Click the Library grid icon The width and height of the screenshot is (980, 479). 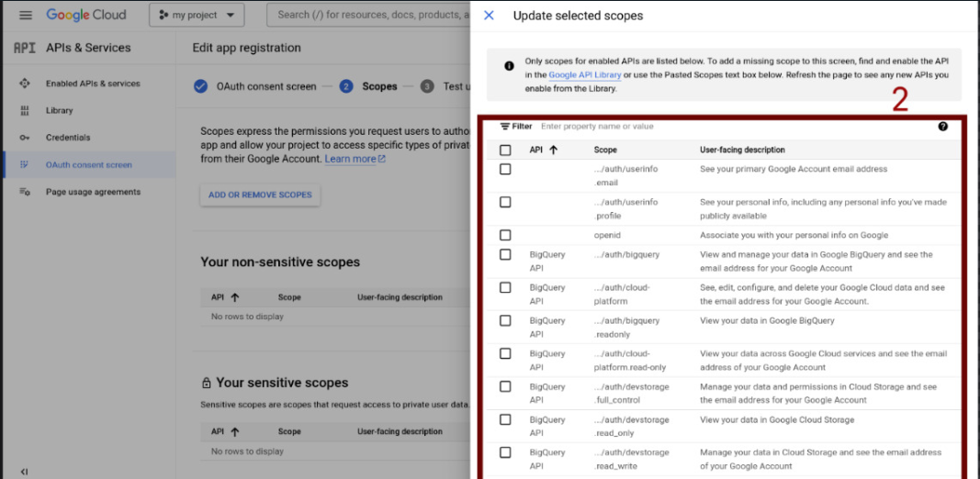click(x=25, y=110)
